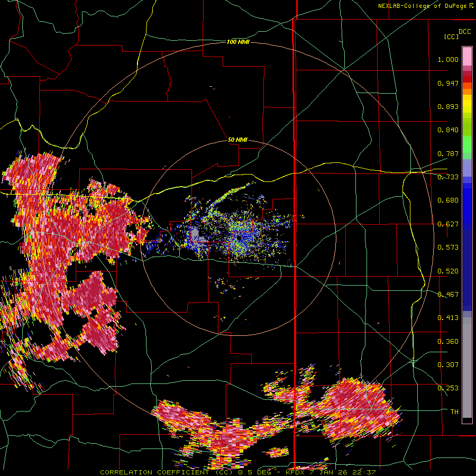The height and width of the screenshot is (476, 476).
Task: Click the 0.893 legend value
Action: (448, 106)
